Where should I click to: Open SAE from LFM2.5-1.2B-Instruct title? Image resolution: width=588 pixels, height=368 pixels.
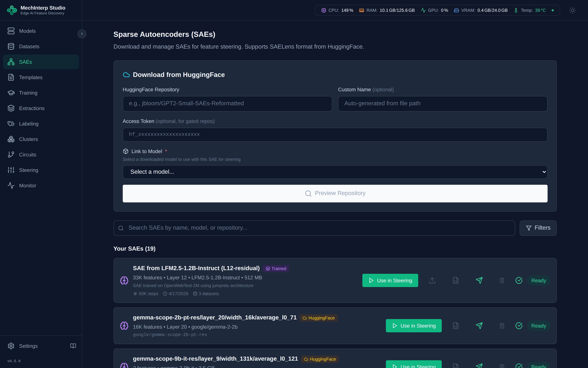[x=196, y=268]
